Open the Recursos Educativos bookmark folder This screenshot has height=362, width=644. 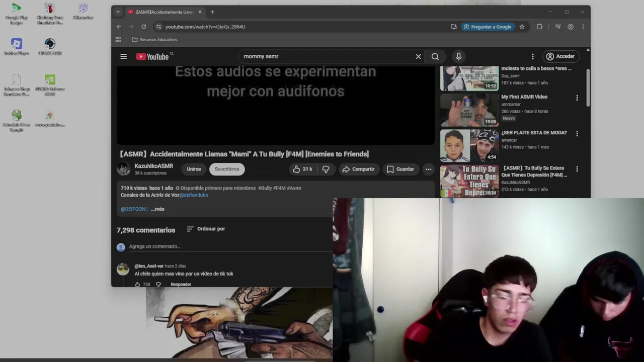[154, 40]
